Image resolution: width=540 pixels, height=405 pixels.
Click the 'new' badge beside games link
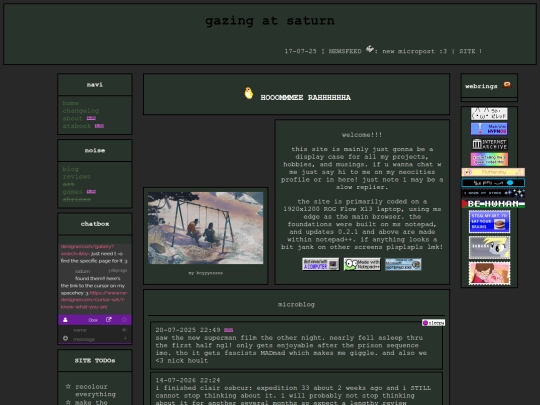[x=91, y=191]
